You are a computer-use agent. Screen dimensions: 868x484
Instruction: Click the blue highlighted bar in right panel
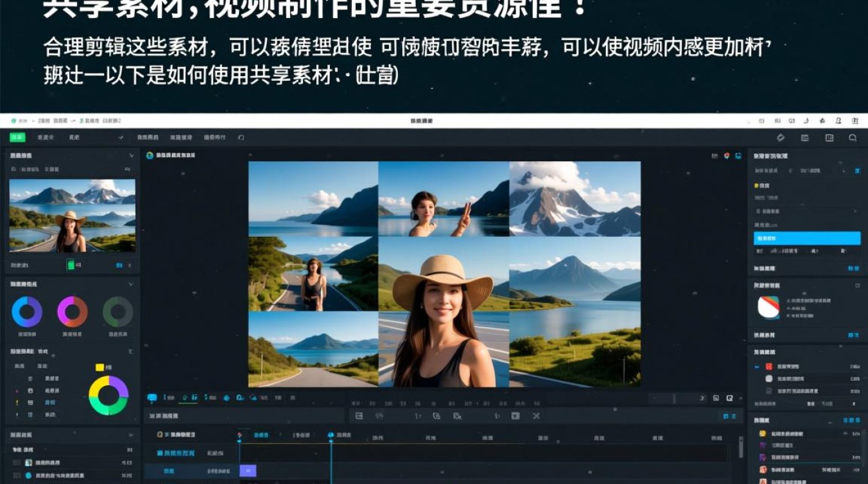tap(807, 238)
